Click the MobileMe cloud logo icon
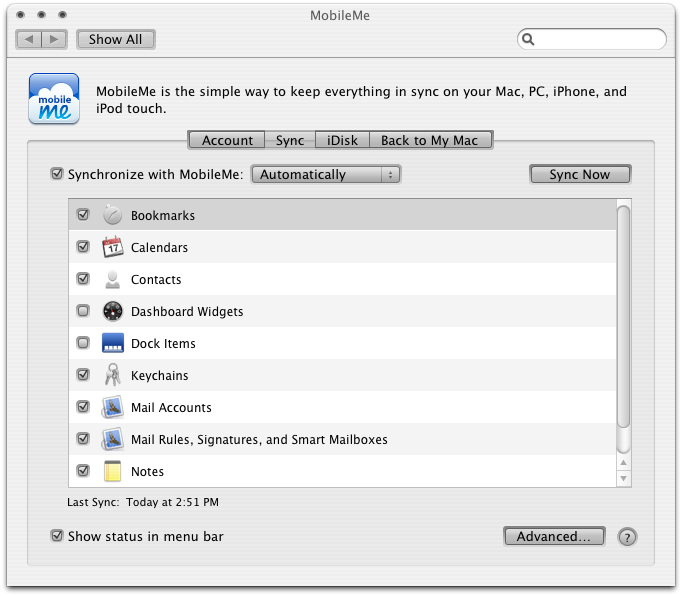 point(54,99)
